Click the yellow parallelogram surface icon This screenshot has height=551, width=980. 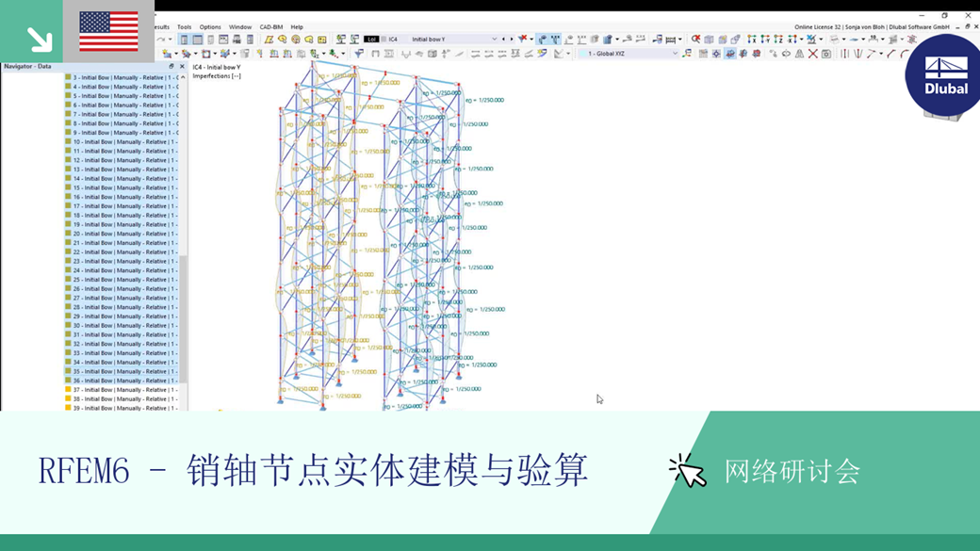(269, 39)
